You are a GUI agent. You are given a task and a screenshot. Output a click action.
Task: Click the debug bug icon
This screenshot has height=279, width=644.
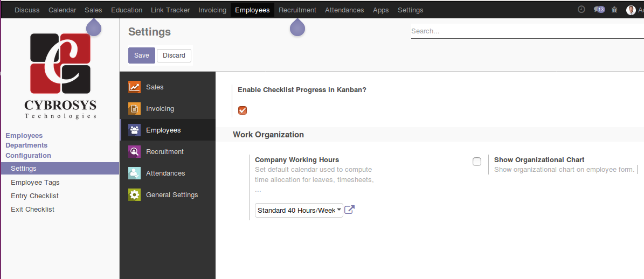point(614,10)
